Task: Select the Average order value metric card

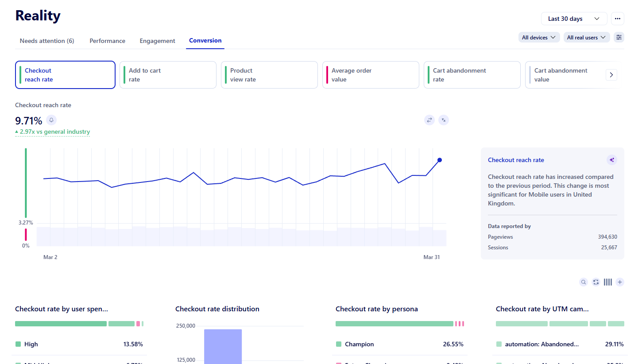Action: click(x=371, y=74)
